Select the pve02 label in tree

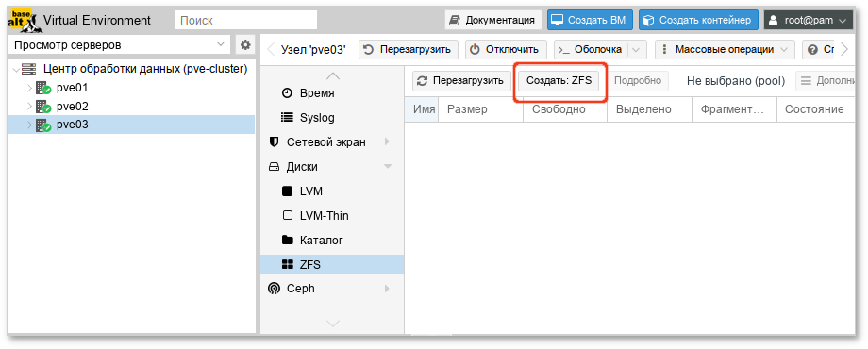tap(72, 107)
